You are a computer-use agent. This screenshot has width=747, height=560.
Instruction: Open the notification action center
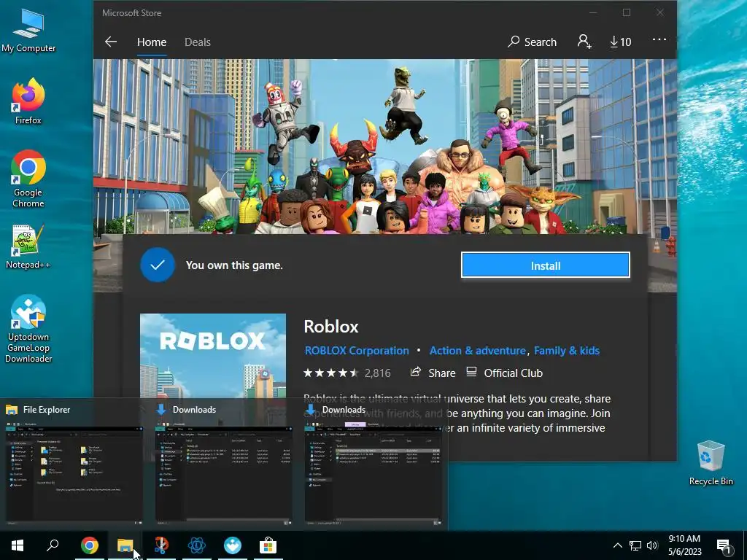click(724, 545)
